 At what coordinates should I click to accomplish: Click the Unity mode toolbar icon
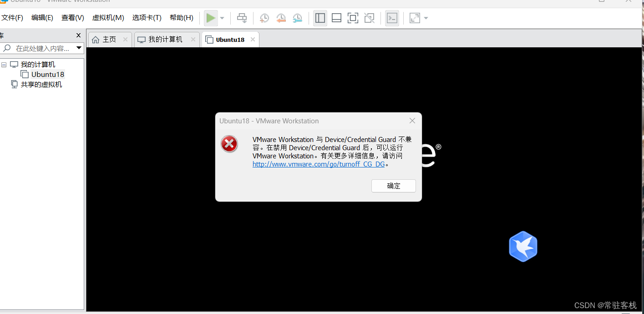click(369, 18)
